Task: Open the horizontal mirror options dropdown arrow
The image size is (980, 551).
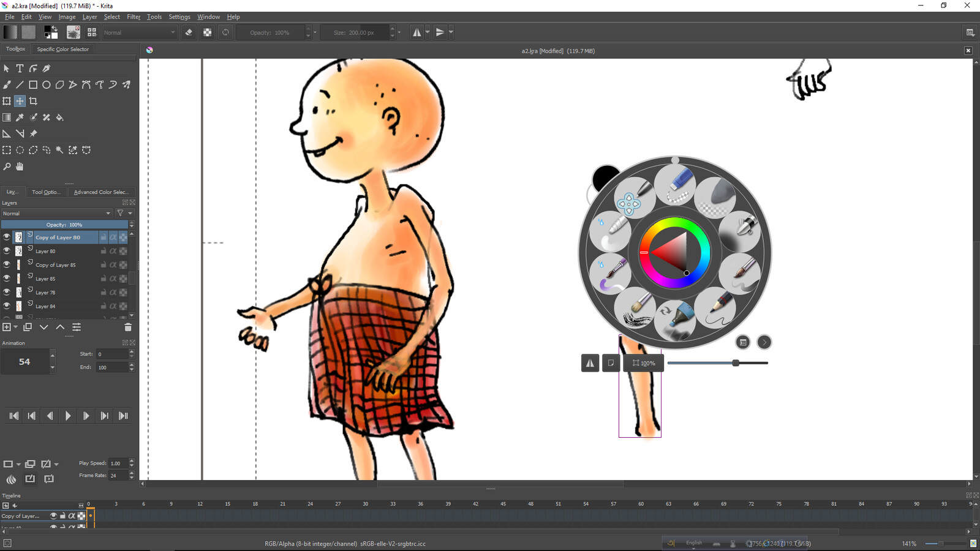Action: click(x=428, y=32)
